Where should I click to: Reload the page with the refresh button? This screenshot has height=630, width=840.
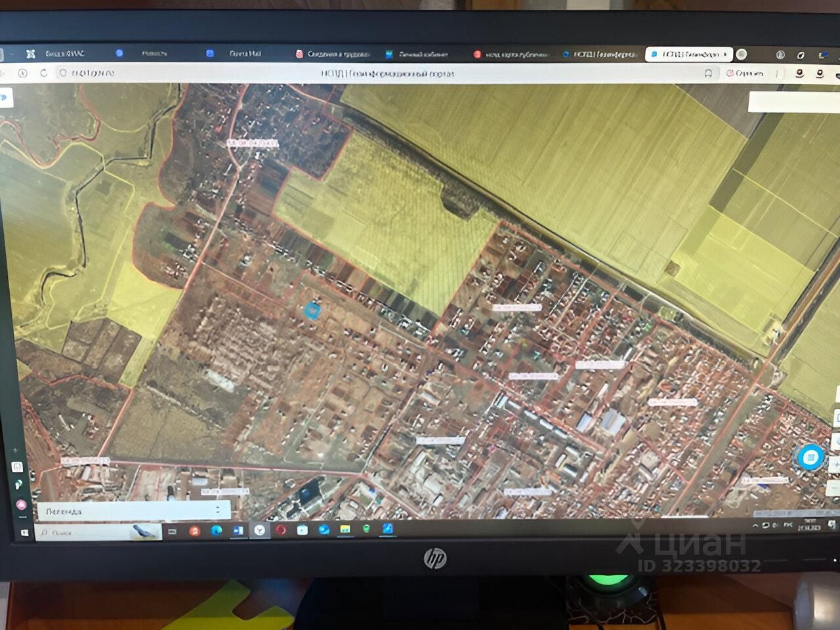44,73
